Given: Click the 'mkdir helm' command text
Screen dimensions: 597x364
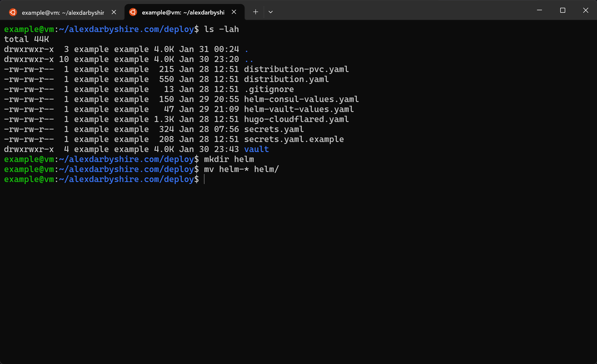Looking at the screenshot, I should coord(229,159).
